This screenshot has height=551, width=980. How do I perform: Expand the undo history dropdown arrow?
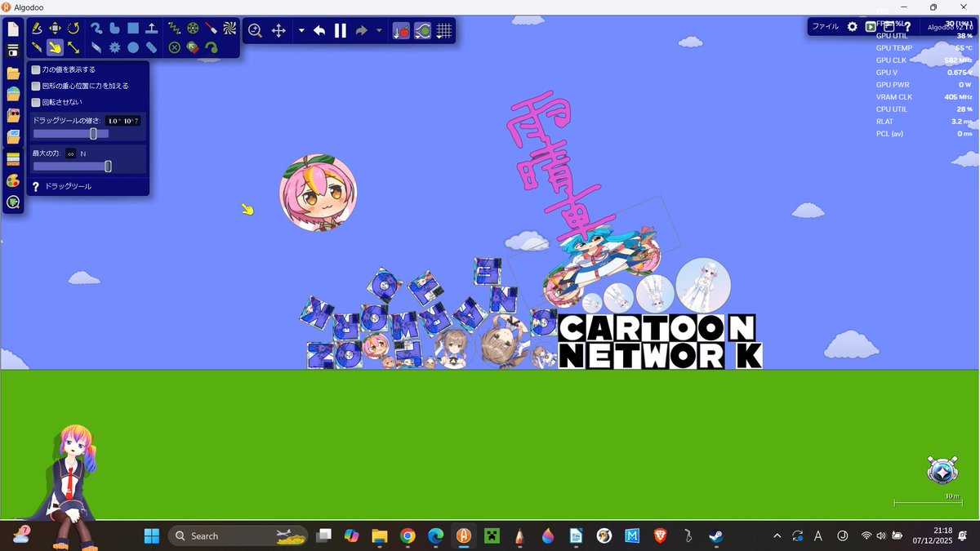pos(301,31)
